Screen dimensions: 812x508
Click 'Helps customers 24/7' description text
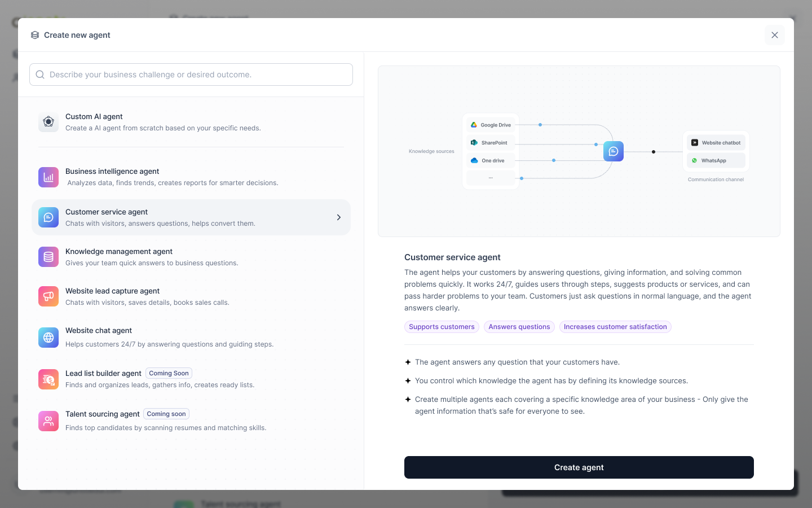(x=170, y=344)
